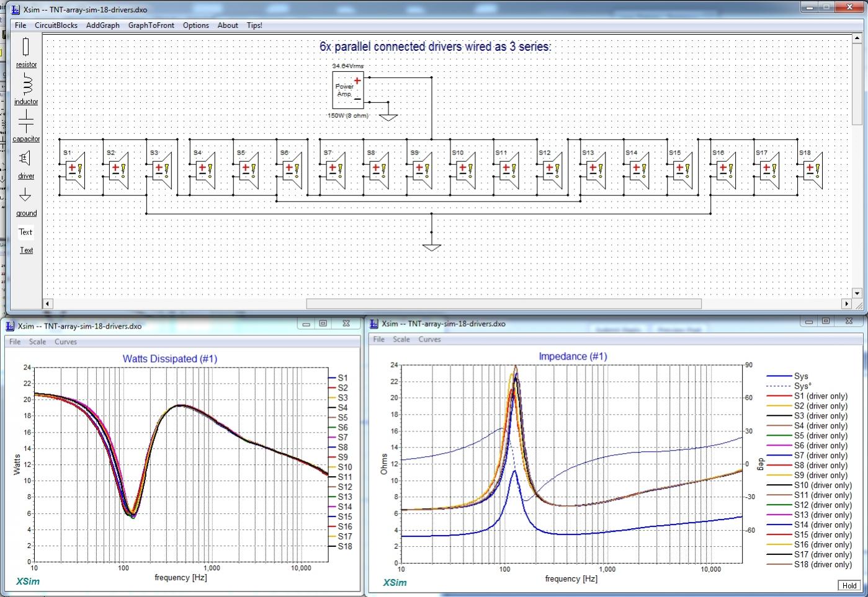Click the Sys legend entry in Impedance graph
The width and height of the screenshot is (868, 597).
click(x=788, y=376)
